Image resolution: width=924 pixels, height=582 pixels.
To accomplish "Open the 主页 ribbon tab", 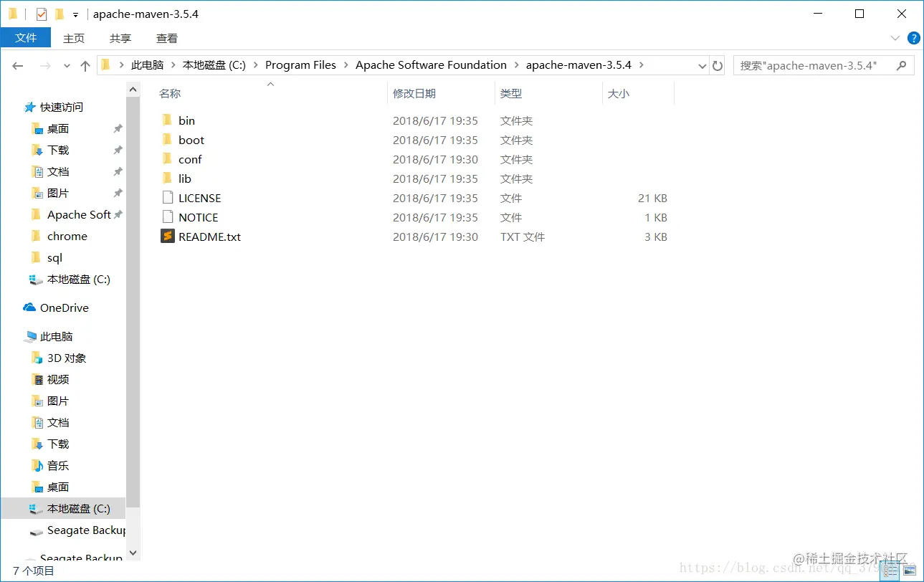I will pyautogui.click(x=74, y=38).
